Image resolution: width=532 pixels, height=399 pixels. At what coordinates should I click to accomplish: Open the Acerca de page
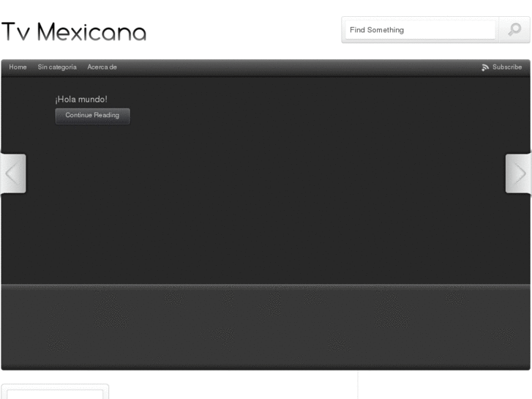coord(102,67)
